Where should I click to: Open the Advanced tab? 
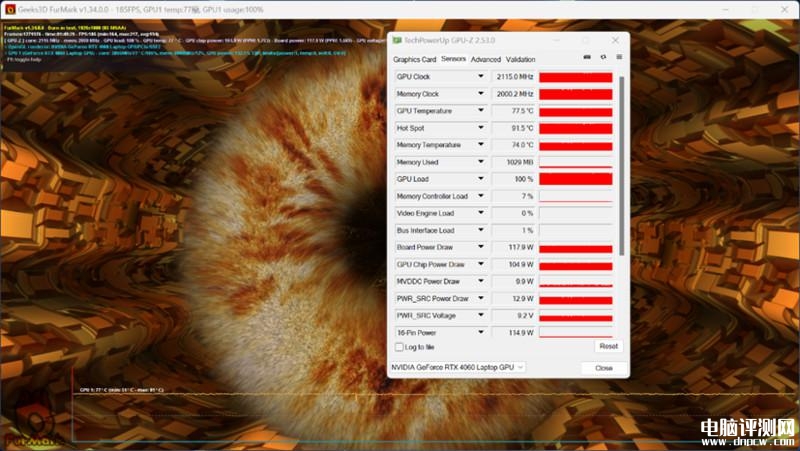[486, 59]
